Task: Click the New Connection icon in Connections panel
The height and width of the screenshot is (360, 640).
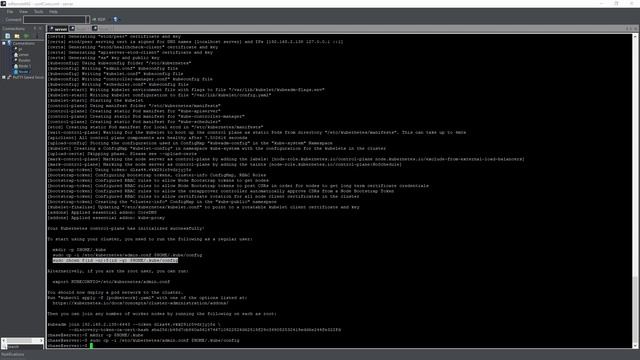Action: 8,36
